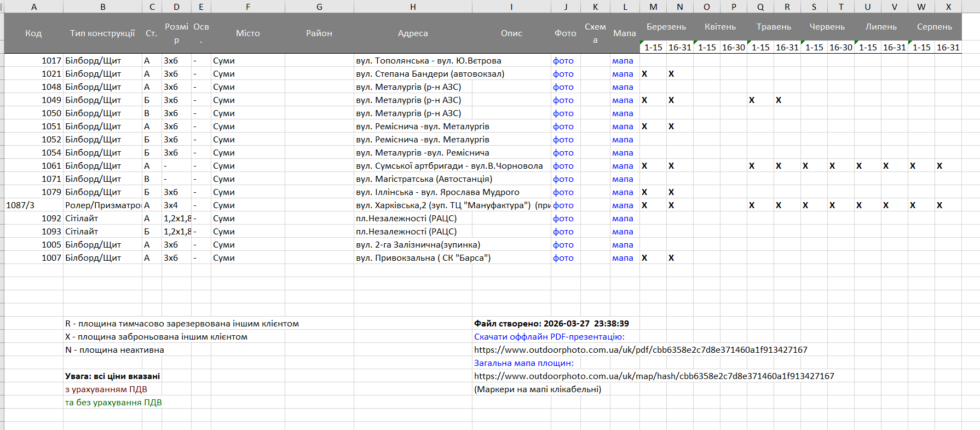
Task: Click the Файл створено timestamp cell
Action: tap(551, 324)
